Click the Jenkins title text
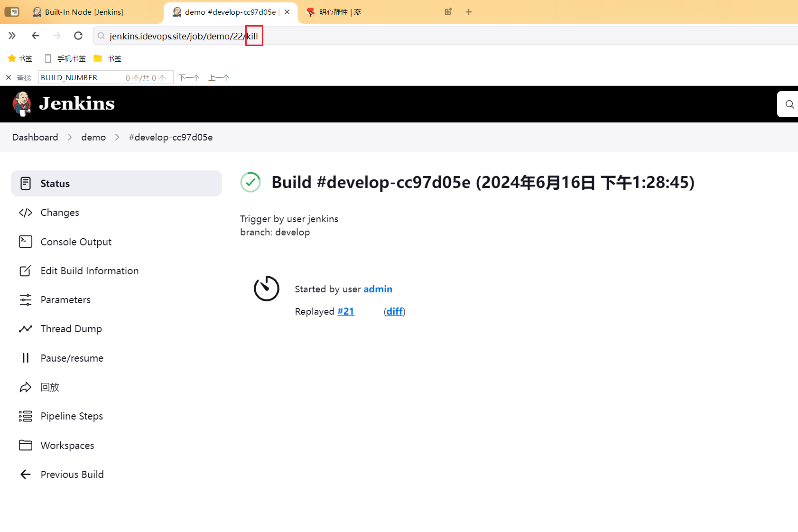The height and width of the screenshot is (532, 798). pos(77,103)
